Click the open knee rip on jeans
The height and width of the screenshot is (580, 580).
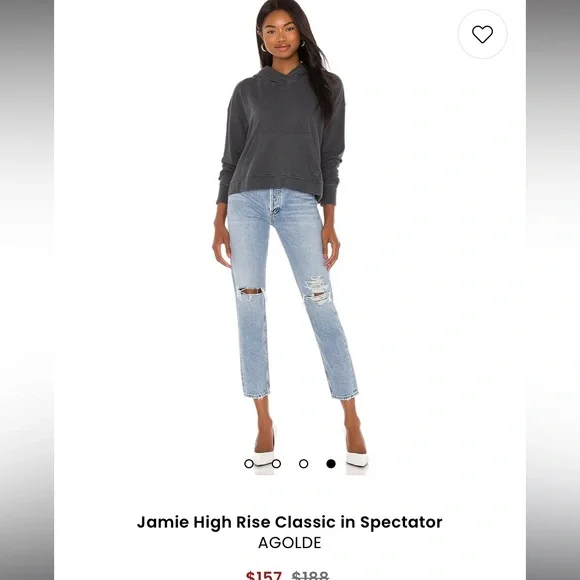point(250,291)
